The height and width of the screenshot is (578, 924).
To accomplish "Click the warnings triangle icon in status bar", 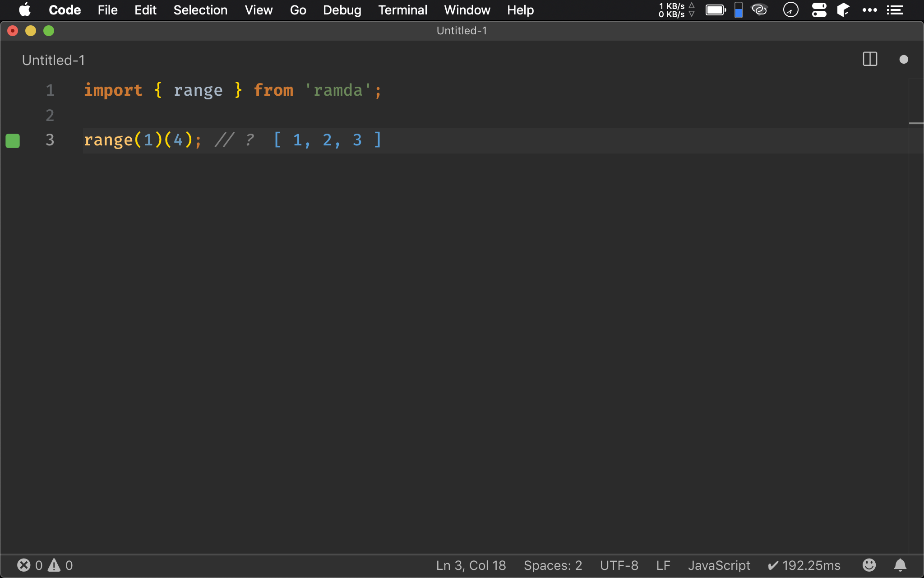I will point(54,565).
